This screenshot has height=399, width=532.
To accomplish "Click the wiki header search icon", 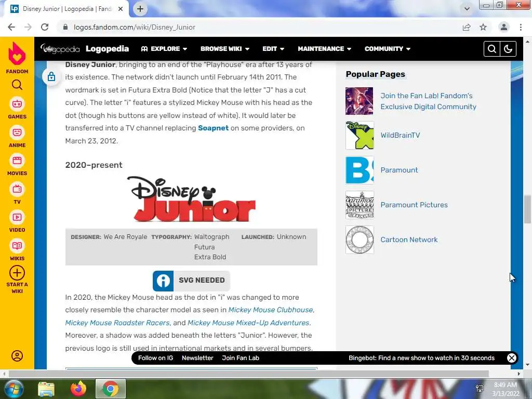I will [492, 49].
